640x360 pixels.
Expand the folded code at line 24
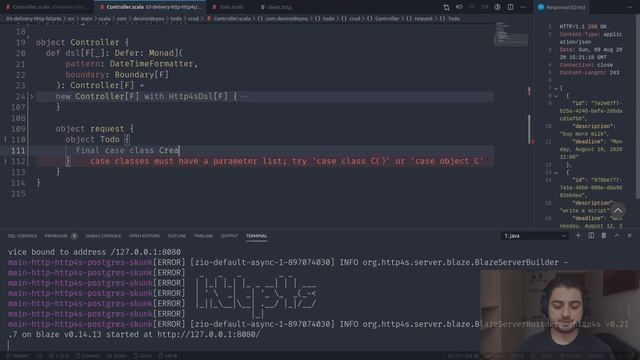31,97
